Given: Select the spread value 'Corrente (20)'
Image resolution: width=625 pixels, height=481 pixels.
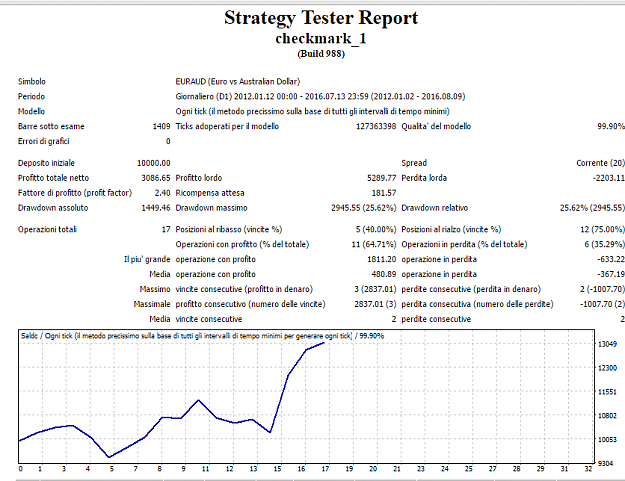Looking at the screenshot, I should [600, 163].
